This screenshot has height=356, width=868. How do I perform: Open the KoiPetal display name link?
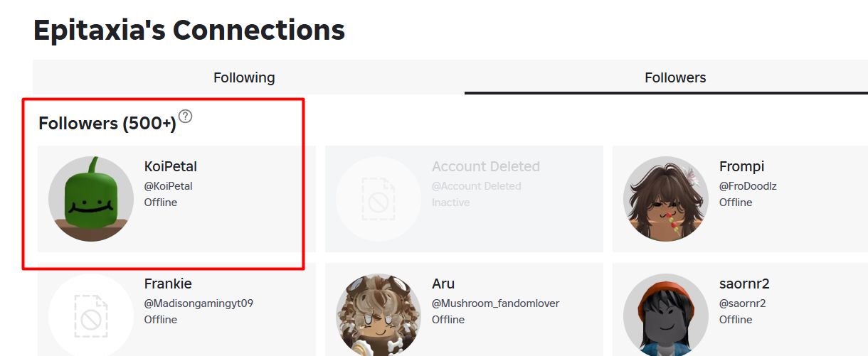[171, 167]
